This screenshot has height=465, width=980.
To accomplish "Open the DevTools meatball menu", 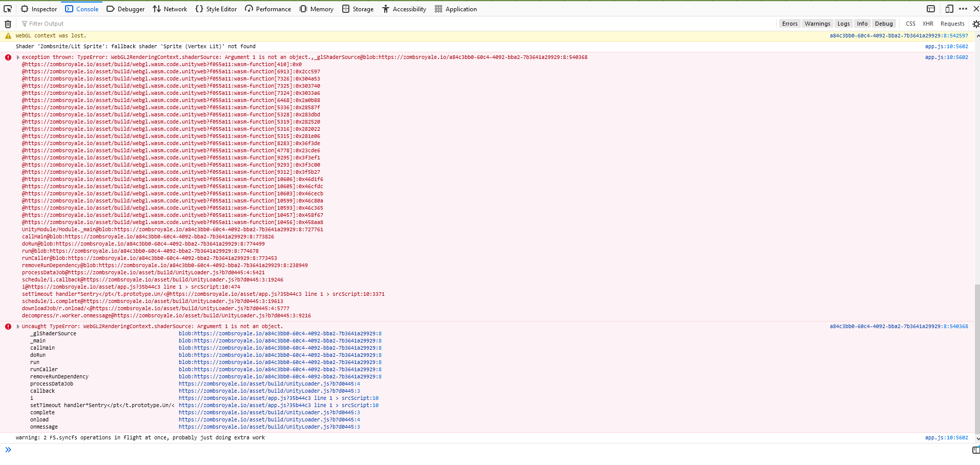I will (x=963, y=9).
